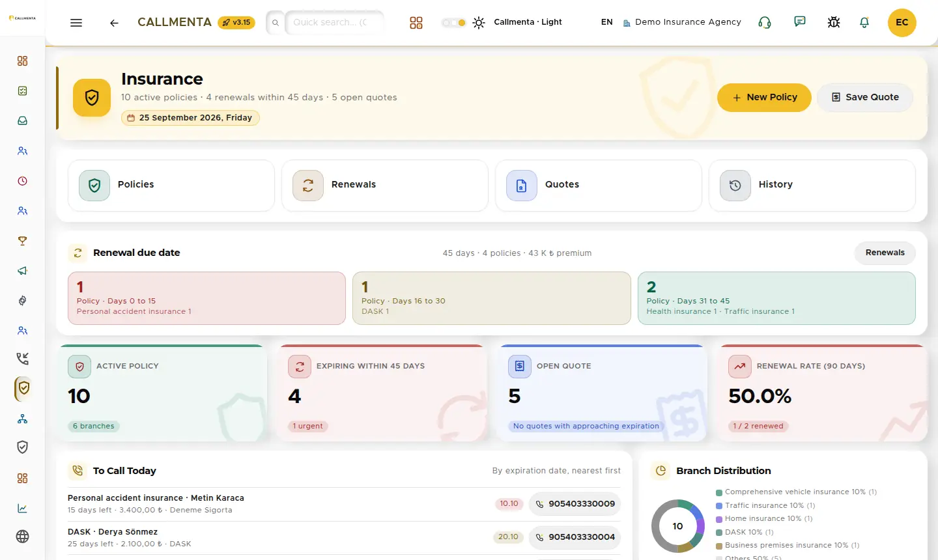Screen dimensions: 938x560
Task: Open the EXPIRING WITHIN 45 DAYS card
Action: click(382, 393)
